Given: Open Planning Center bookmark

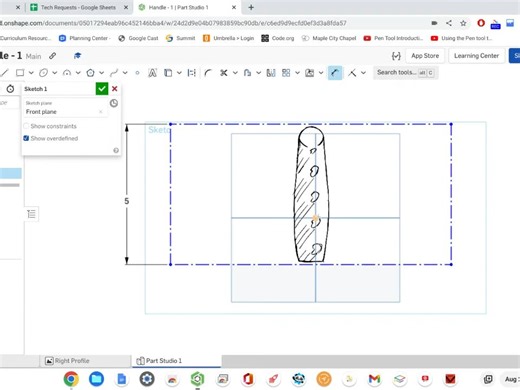Looking at the screenshot, I should point(85,38).
